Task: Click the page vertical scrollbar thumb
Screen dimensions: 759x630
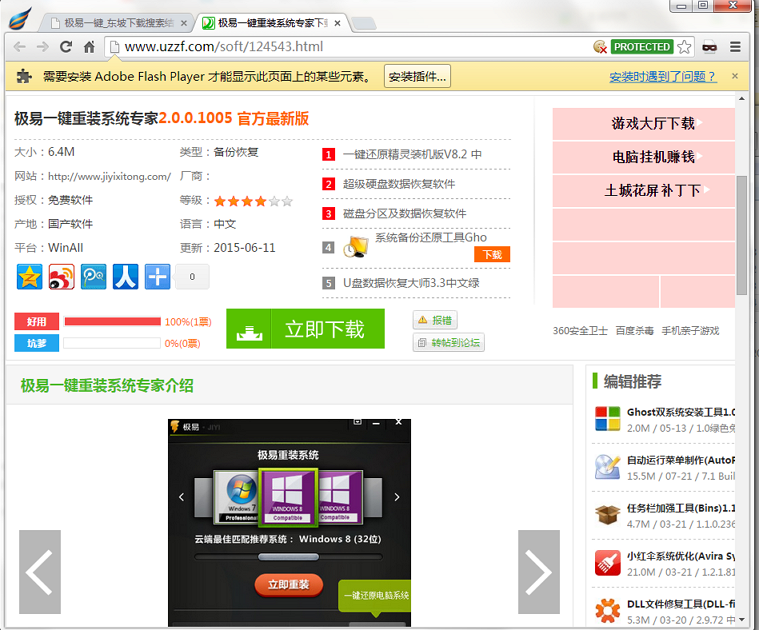Action: click(x=742, y=235)
